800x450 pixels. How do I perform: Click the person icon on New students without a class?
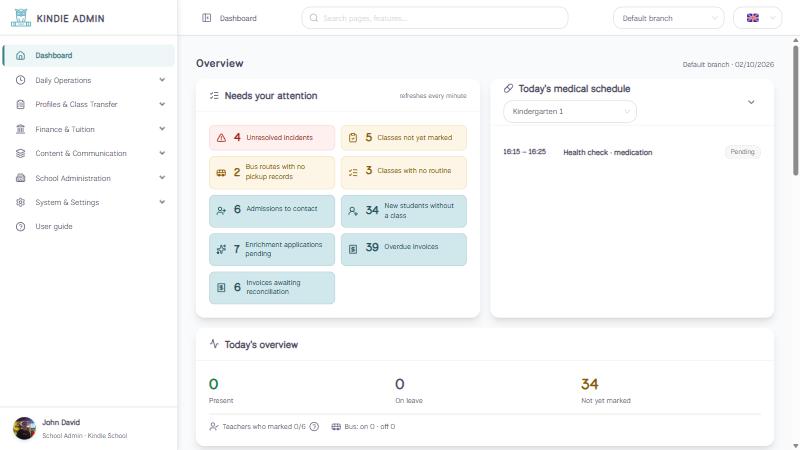coord(353,211)
